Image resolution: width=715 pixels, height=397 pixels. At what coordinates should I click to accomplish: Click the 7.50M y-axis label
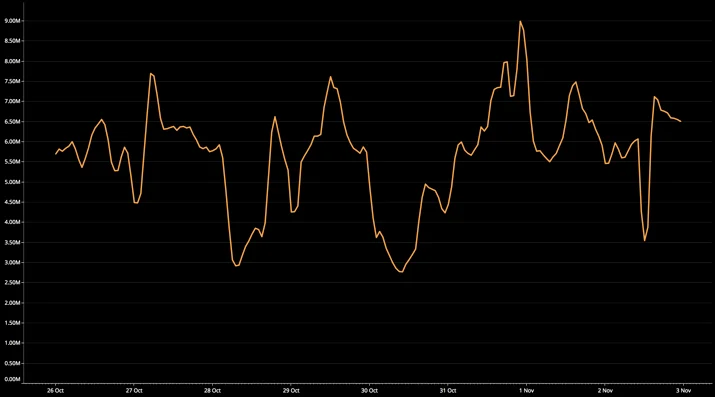point(12,82)
